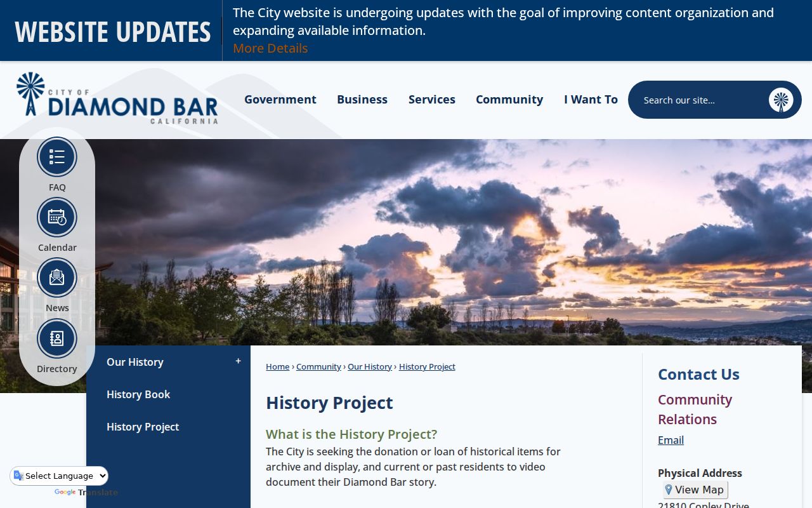Click the View Map pin button
The height and width of the screenshot is (508, 812).
click(x=695, y=490)
